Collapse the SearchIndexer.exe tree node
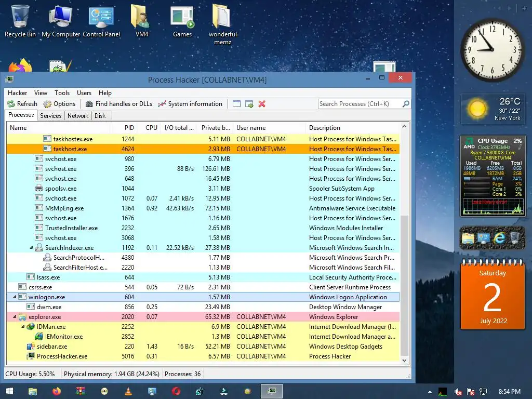This screenshot has height=399, width=532. coord(31,248)
